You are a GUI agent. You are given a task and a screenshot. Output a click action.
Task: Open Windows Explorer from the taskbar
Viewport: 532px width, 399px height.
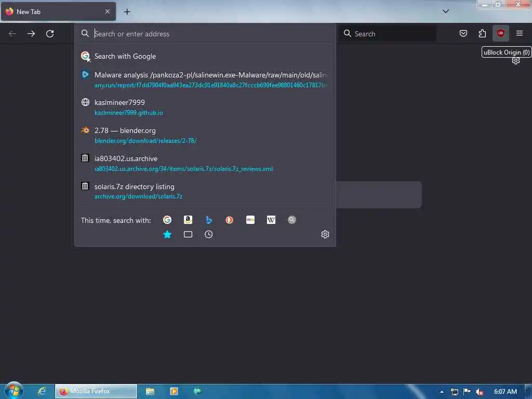click(150, 391)
